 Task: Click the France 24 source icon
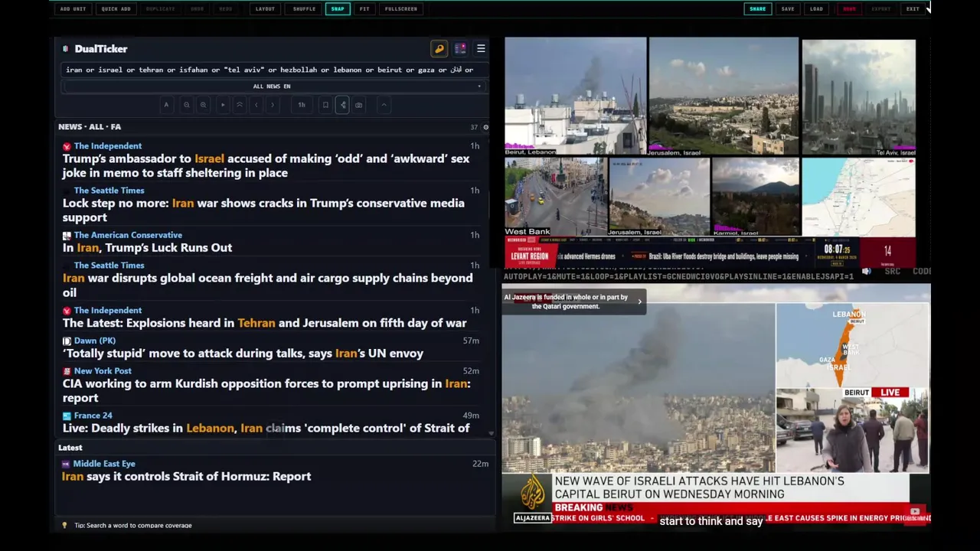point(67,416)
